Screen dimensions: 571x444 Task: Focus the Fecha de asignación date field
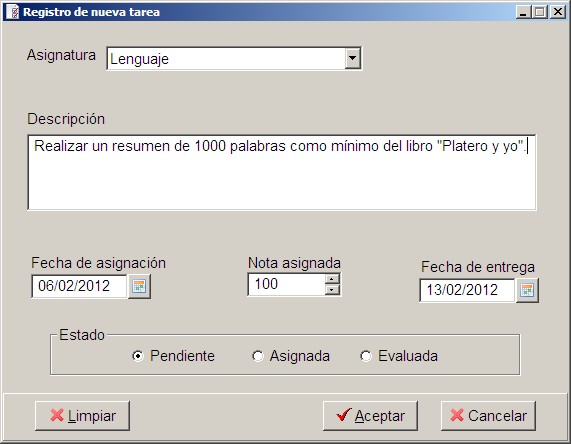[79, 286]
